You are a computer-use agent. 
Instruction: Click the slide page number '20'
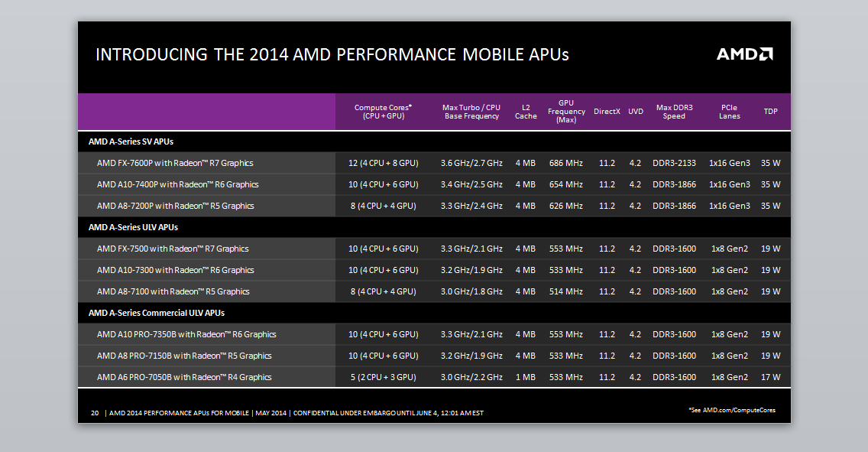95,413
